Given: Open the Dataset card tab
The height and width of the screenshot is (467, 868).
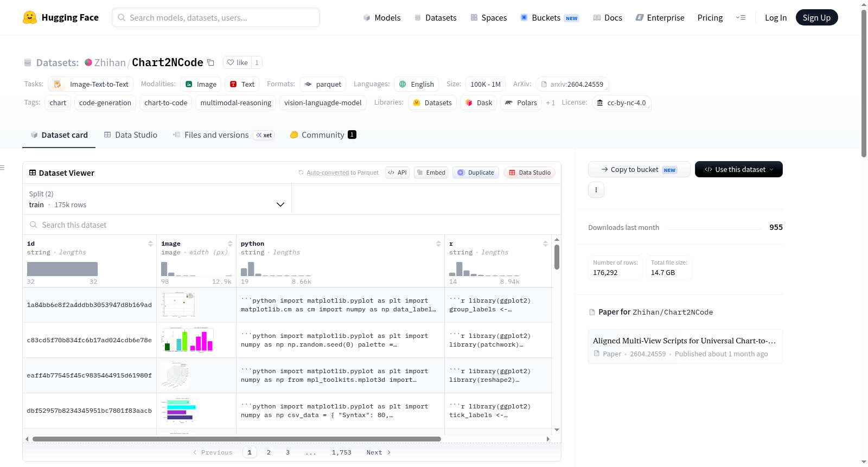Looking at the screenshot, I should coord(59,135).
